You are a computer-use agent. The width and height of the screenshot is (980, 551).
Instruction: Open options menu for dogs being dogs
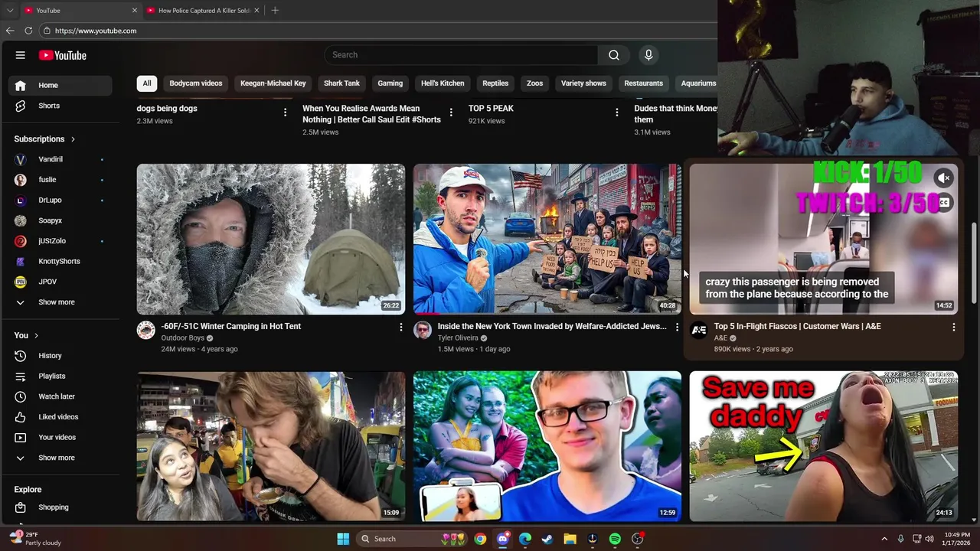pyautogui.click(x=285, y=112)
